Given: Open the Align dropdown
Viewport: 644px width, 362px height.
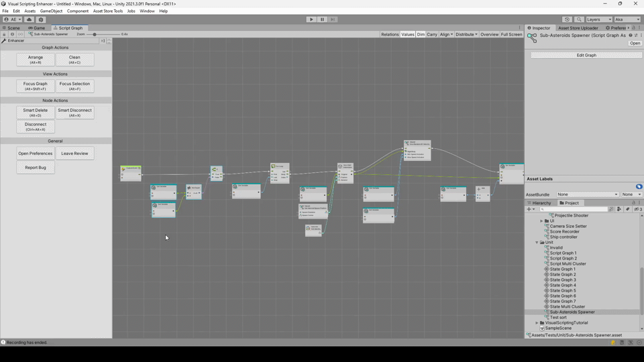Looking at the screenshot, I should coord(446,34).
